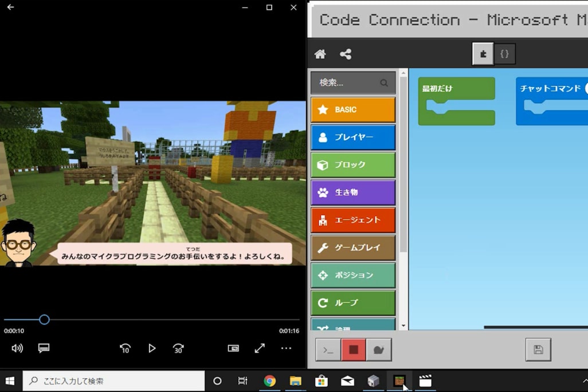Click the floppy disk save icon
Image resolution: width=588 pixels, height=392 pixels.
pyautogui.click(x=538, y=350)
